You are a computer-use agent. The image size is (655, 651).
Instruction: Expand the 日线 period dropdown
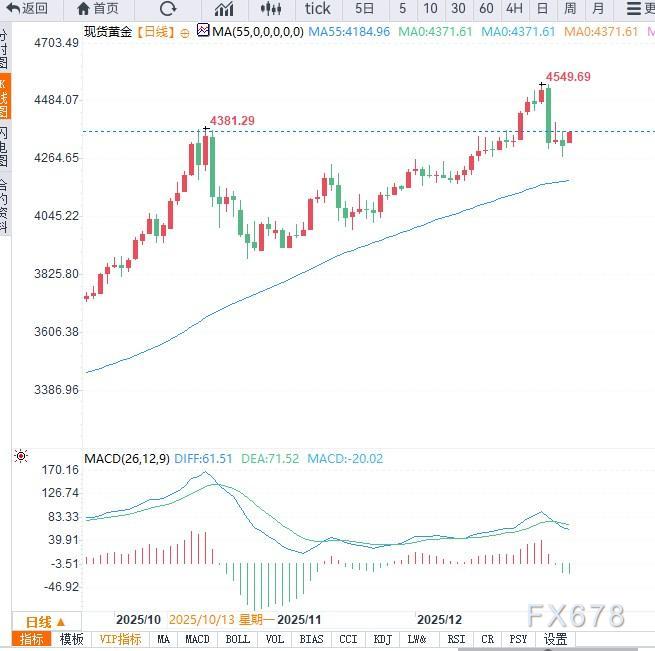point(45,621)
